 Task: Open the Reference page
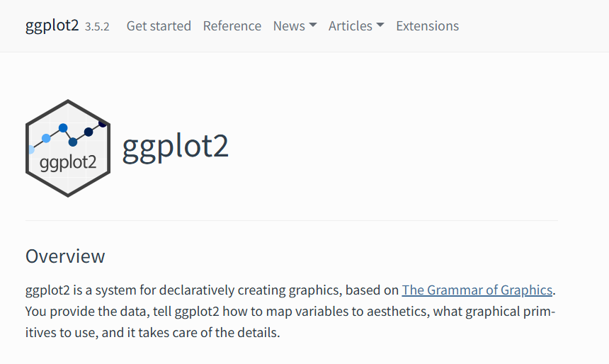(x=232, y=26)
